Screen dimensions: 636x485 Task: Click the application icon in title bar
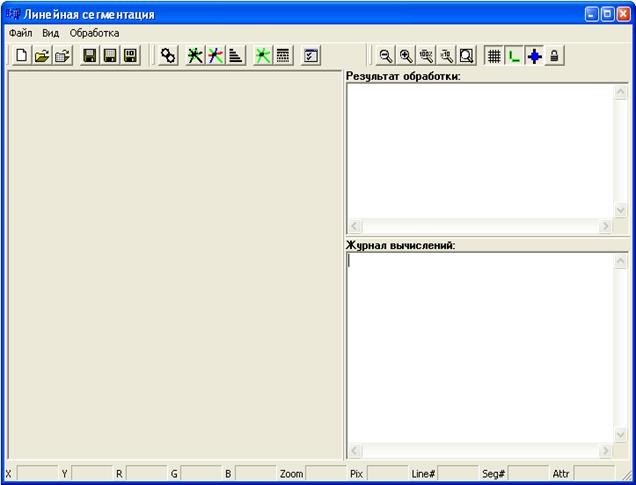[x=13, y=14]
